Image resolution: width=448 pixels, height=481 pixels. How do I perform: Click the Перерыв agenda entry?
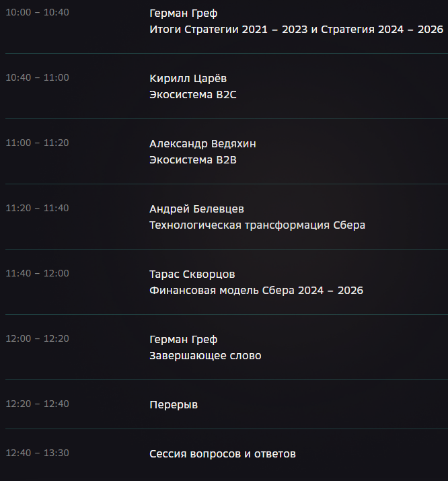pyautogui.click(x=174, y=405)
